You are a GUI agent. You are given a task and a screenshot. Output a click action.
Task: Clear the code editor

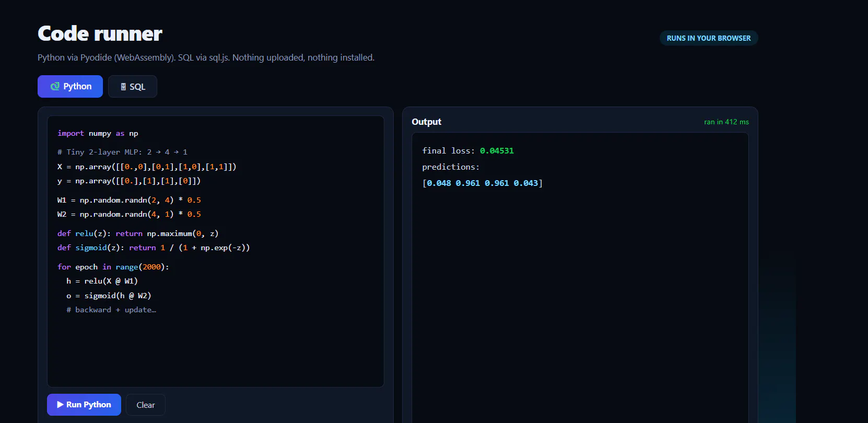146,405
